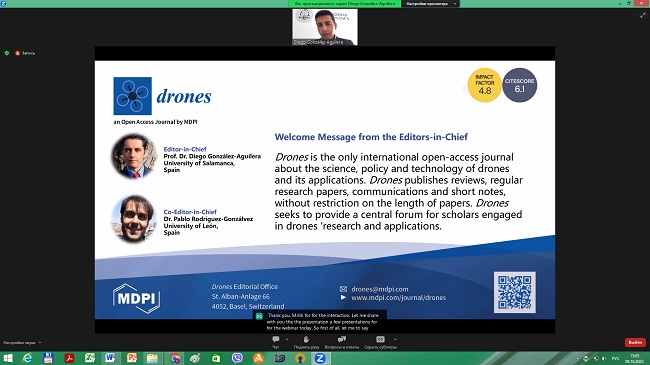
Task: Open the taskbar clock and date
Action: coord(635,358)
